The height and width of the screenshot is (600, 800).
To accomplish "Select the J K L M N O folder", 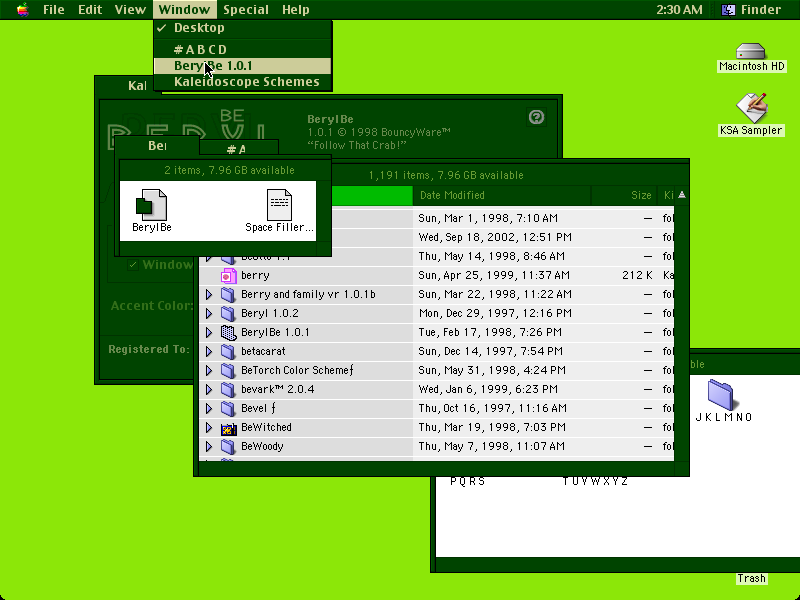I will pyautogui.click(x=720, y=395).
